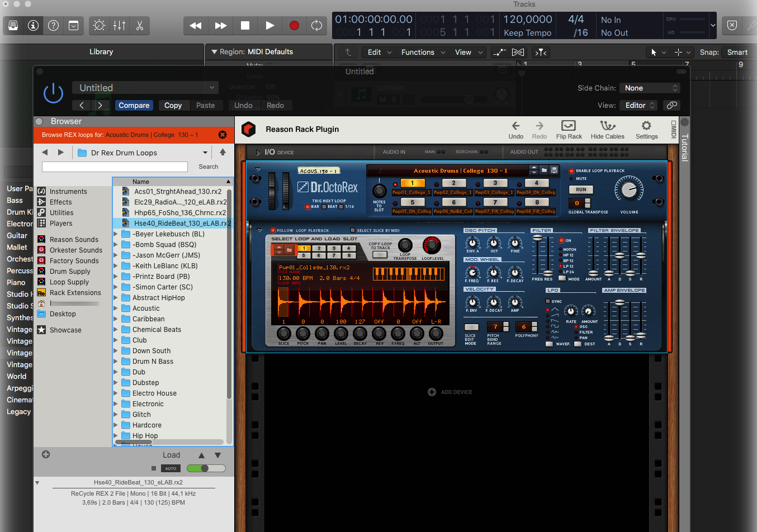Click the Record button in transport
Image resolution: width=757 pixels, height=532 pixels.
click(x=294, y=26)
